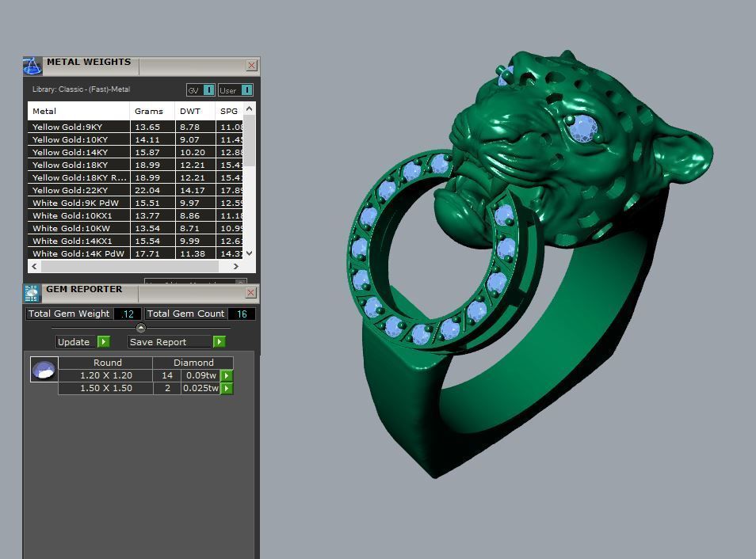Screen dimensions: 756x559
Task: Click the 13.65 grams value for 9KY
Action: click(147, 127)
